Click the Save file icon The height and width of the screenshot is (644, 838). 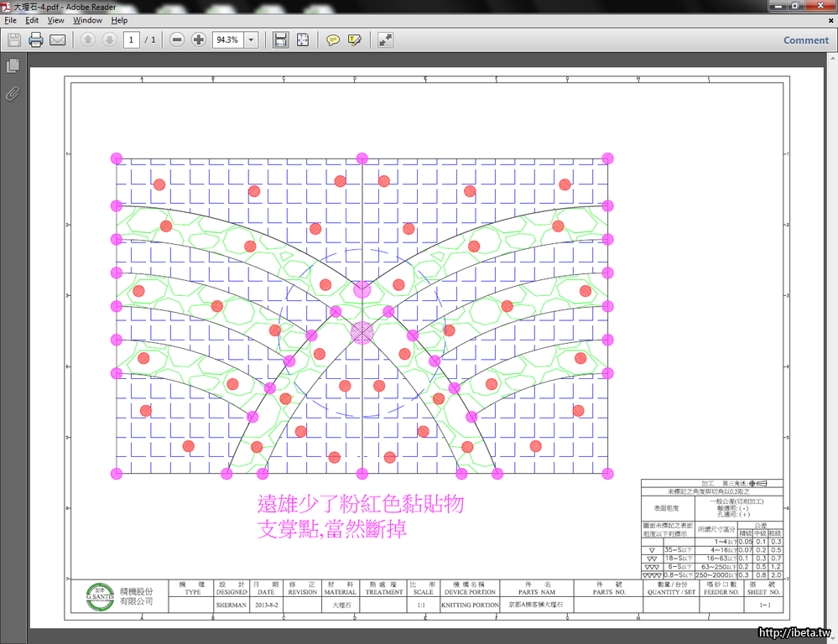14,39
